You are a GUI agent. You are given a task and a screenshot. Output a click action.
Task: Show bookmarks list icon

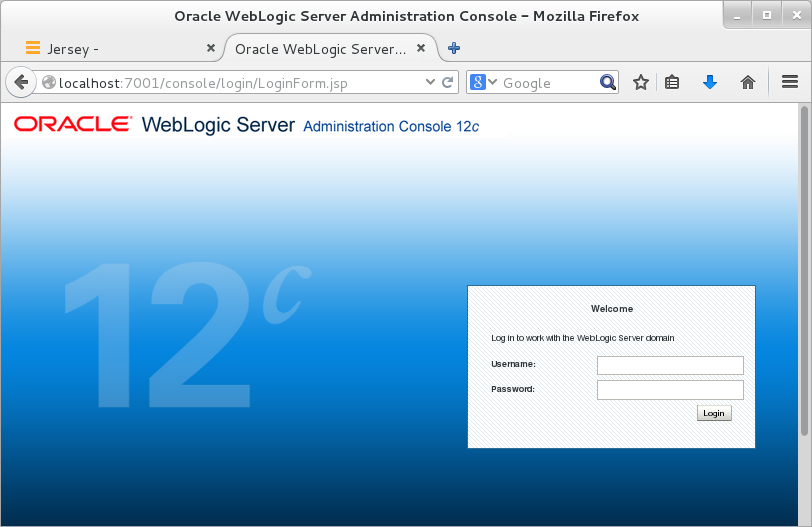pos(672,82)
